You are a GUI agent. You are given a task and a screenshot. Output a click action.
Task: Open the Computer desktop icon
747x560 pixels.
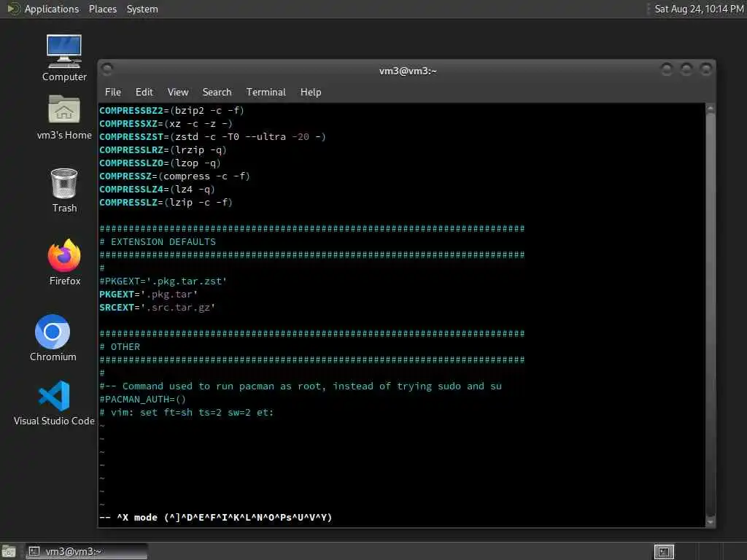pos(64,58)
